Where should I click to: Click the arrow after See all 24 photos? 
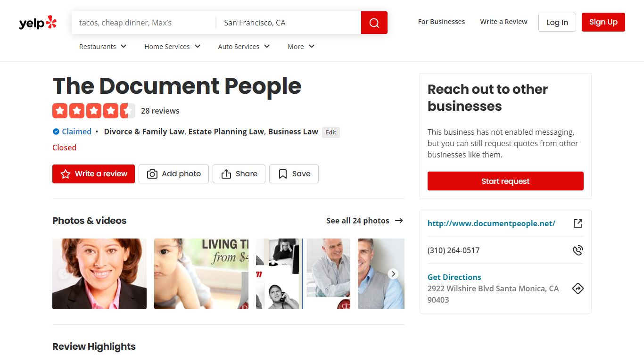(x=399, y=221)
